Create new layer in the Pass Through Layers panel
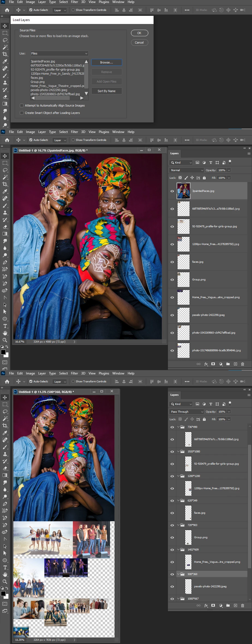The height and width of the screenshot is (644, 252). [x=235, y=606]
